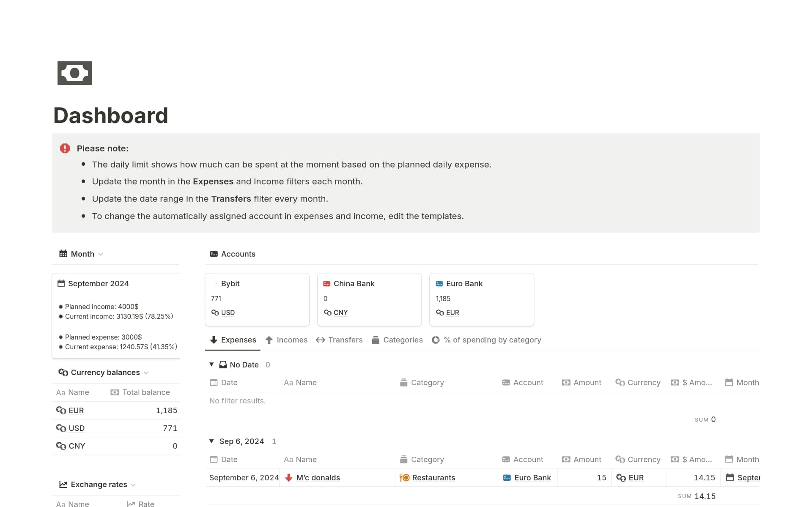Click the chart icon next to Exchange rates
This screenshot has height=507, width=812.
pyautogui.click(x=63, y=484)
